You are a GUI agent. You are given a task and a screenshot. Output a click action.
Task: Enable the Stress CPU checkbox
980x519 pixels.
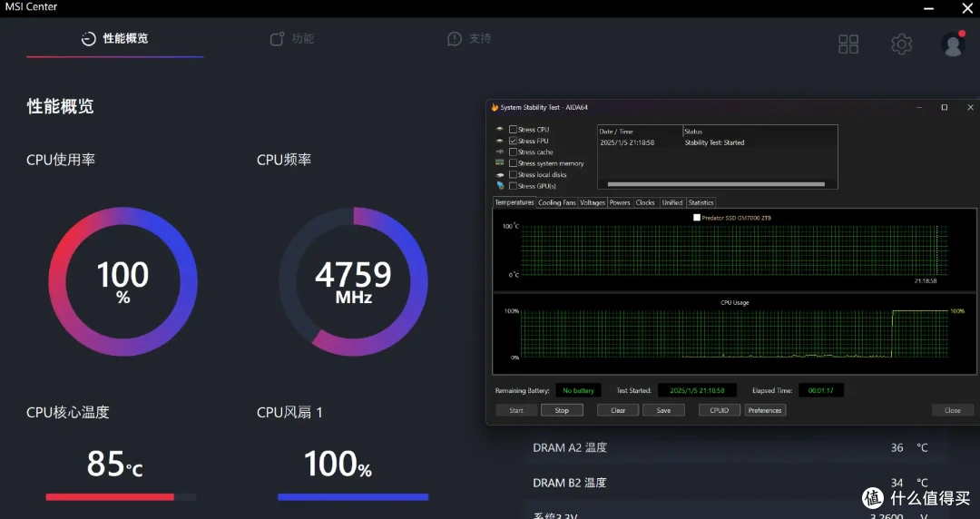(x=513, y=130)
